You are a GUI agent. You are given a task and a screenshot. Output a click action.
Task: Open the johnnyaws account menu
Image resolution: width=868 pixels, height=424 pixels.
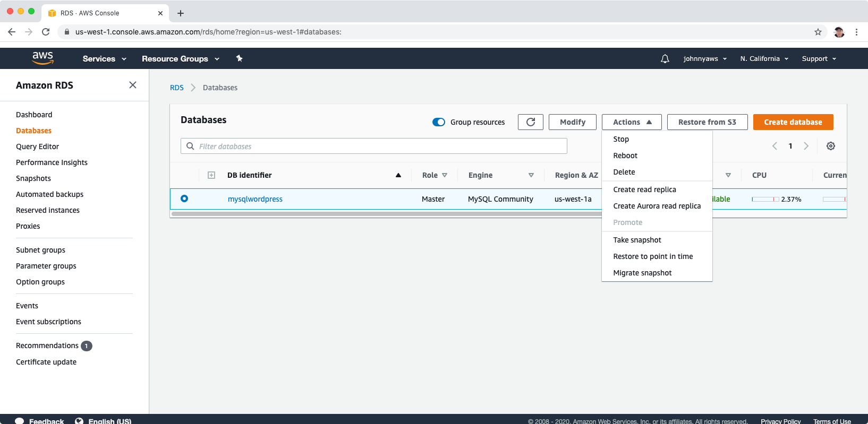[705, 59]
